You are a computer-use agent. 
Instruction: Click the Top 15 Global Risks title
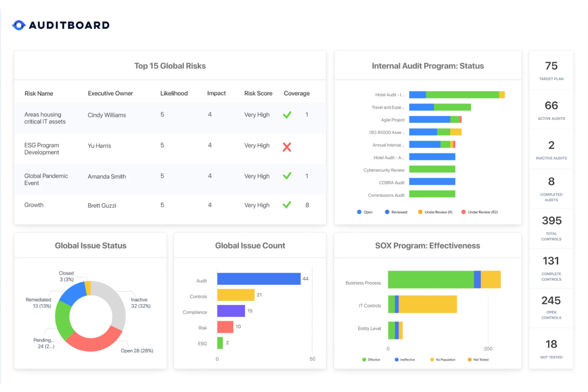170,66
